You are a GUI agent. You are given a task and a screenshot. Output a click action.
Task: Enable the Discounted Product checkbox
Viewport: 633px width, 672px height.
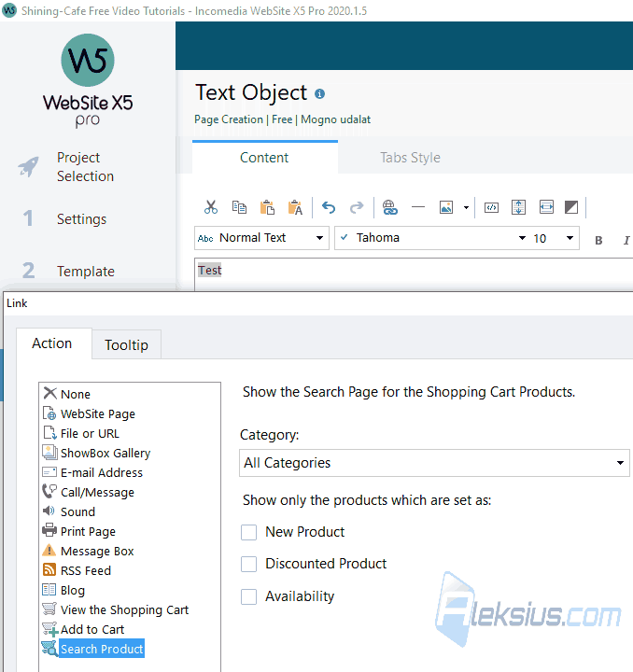tap(248, 564)
